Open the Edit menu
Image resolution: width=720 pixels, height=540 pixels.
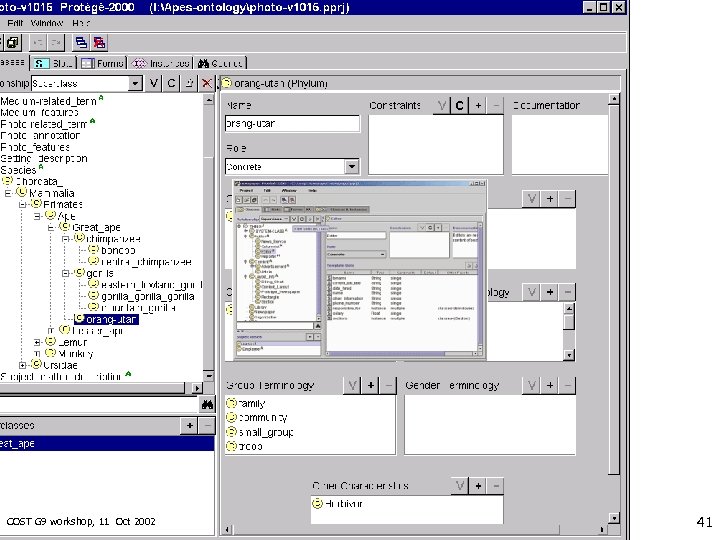pos(15,23)
